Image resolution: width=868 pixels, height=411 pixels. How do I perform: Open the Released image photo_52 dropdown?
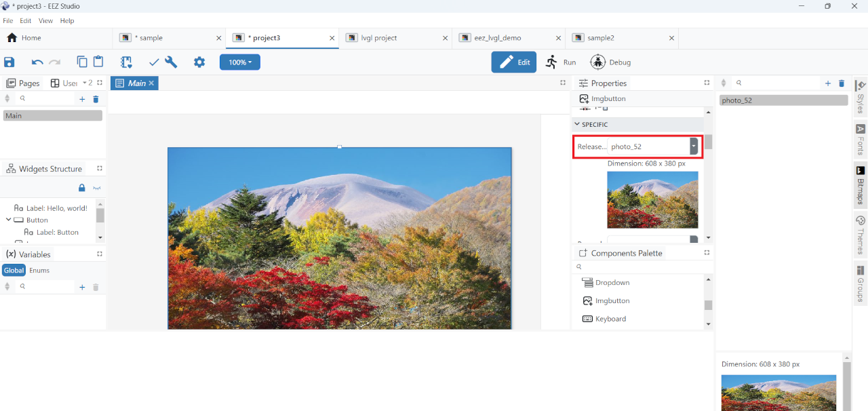(693, 146)
